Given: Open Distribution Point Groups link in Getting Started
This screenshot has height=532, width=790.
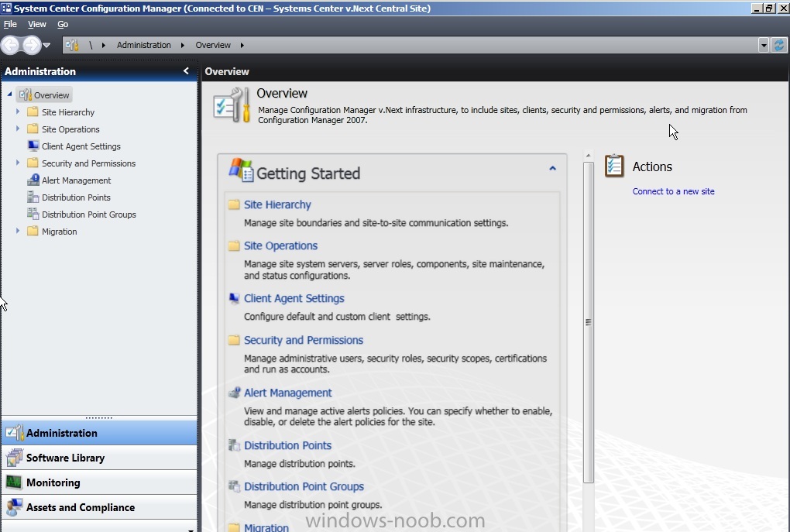Looking at the screenshot, I should pos(304,486).
